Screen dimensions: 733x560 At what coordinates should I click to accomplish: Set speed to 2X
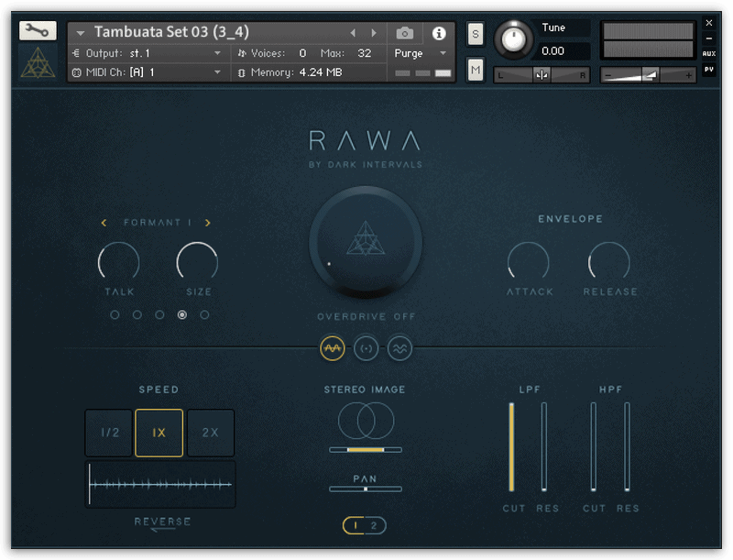tap(211, 433)
